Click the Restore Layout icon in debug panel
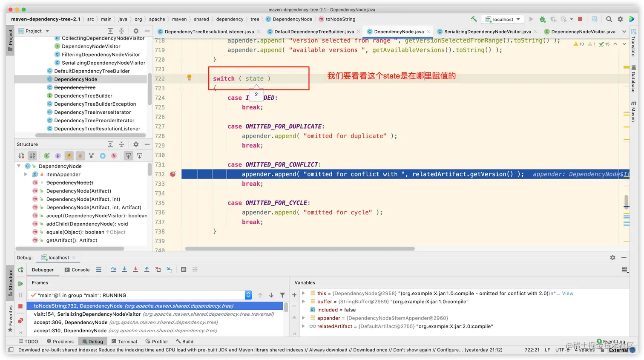Screen dimensions: 644x360 click(x=624, y=270)
